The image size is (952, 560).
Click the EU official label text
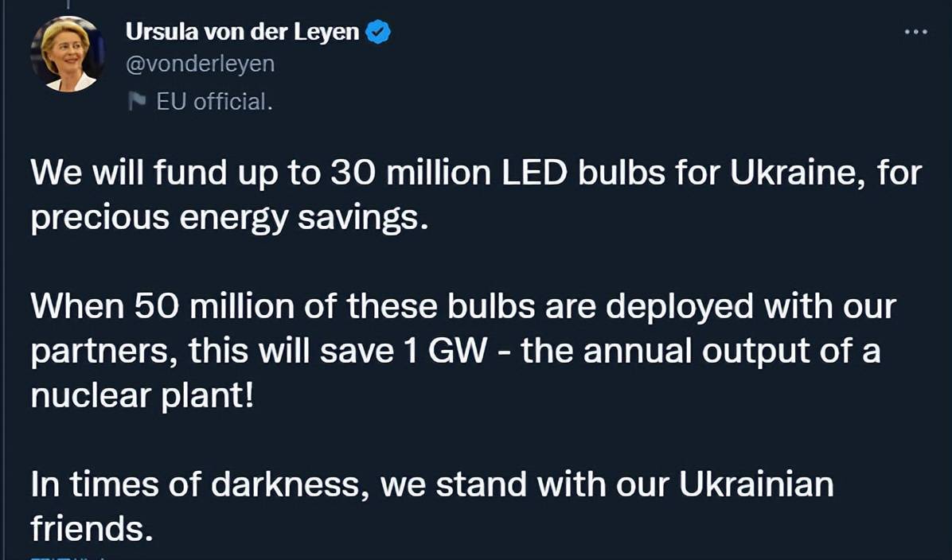click(214, 102)
